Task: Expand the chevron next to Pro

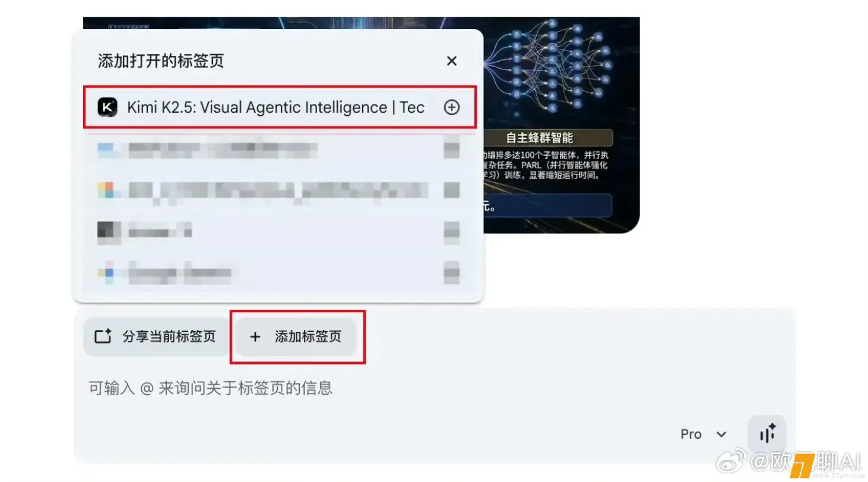Action: click(x=721, y=435)
